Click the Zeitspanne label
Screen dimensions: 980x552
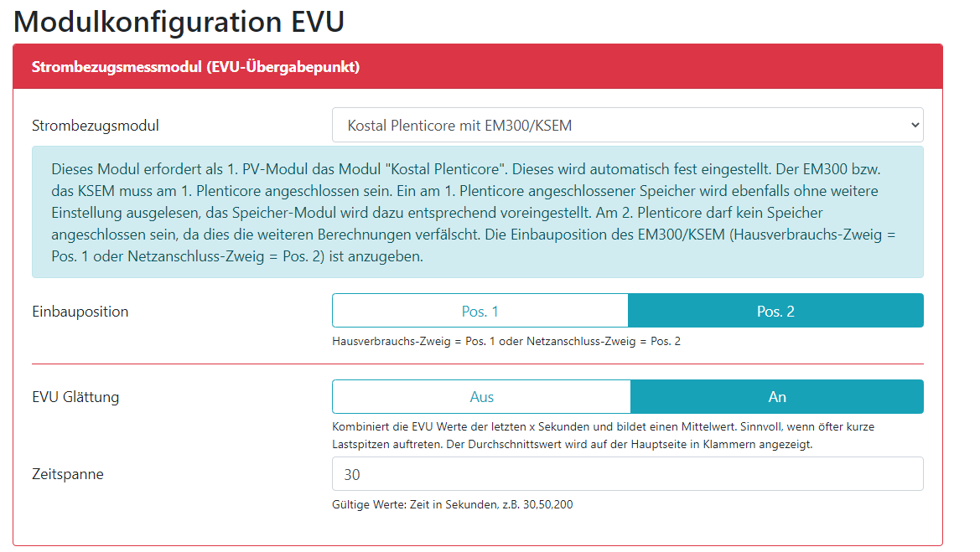(x=68, y=474)
